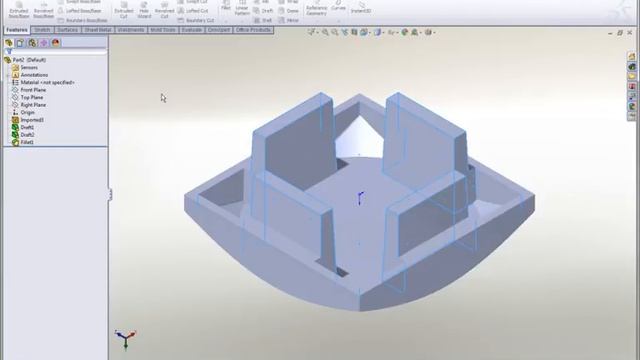Select the Extruded Boss/Base tool
This screenshot has width=640, height=360.
pos(19,10)
